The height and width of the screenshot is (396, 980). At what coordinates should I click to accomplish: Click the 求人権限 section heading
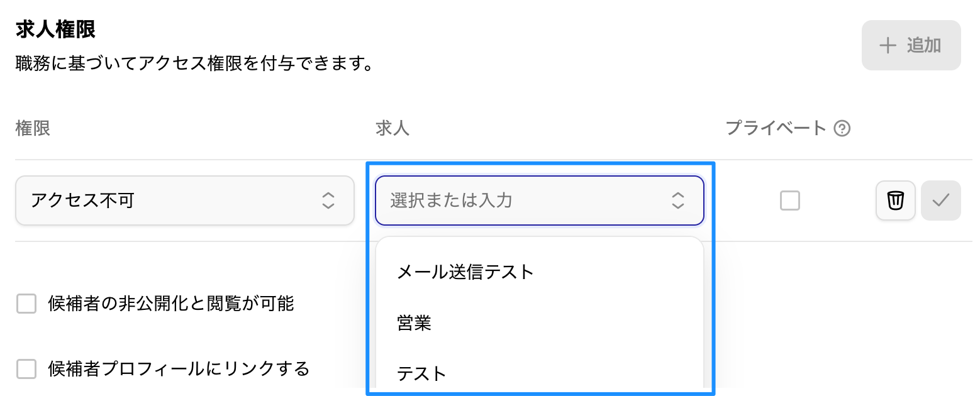(55, 30)
